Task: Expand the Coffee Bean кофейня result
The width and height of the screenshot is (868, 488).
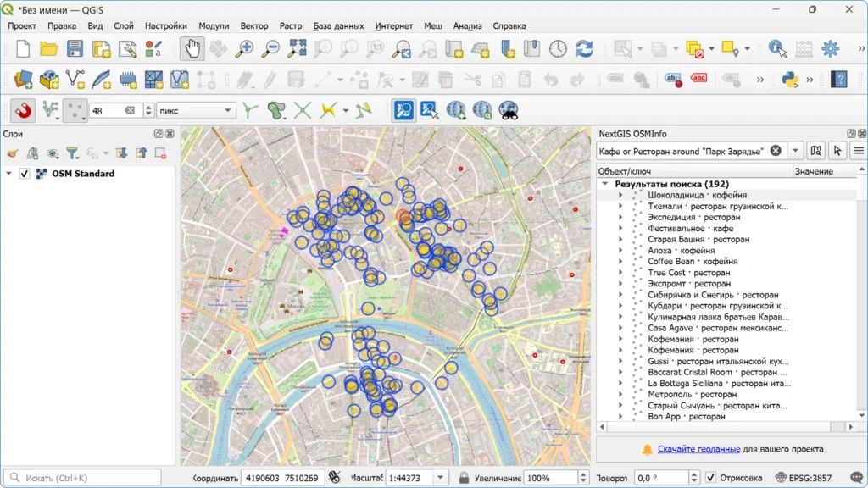Action: (620, 261)
